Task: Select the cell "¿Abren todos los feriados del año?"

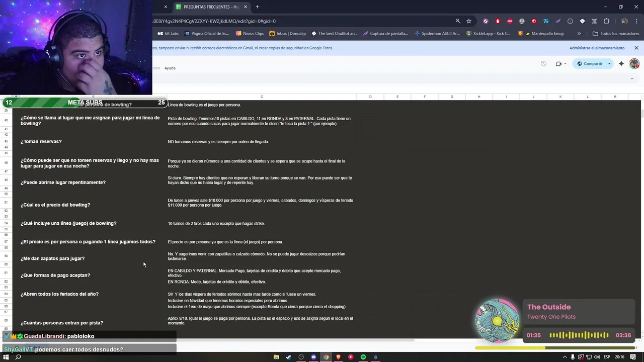Action: pyautogui.click(x=59, y=294)
